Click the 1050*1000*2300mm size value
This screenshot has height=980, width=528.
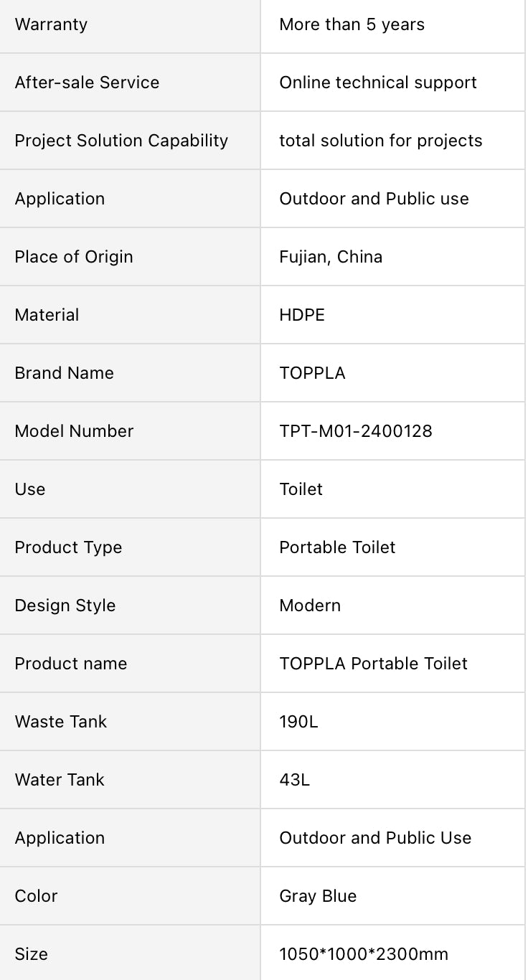point(364,954)
